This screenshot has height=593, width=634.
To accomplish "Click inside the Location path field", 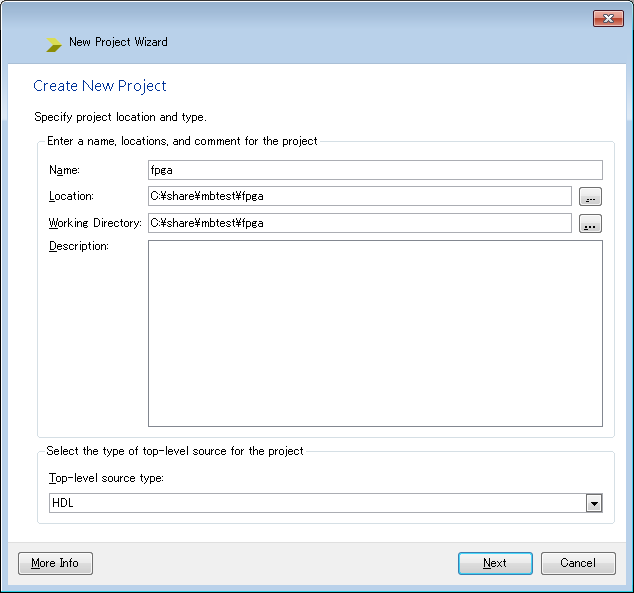I will click(359, 196).
